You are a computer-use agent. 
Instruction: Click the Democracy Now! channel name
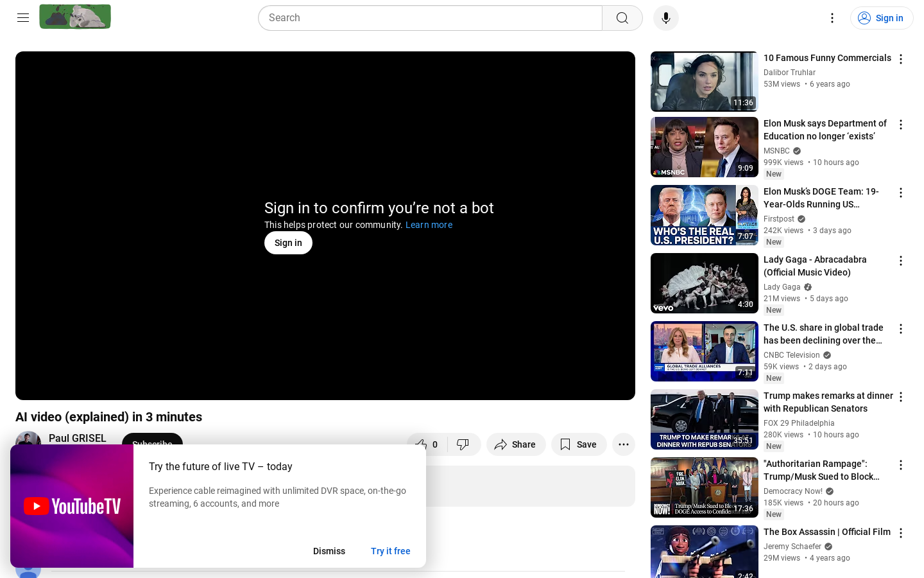pos(793,491)
